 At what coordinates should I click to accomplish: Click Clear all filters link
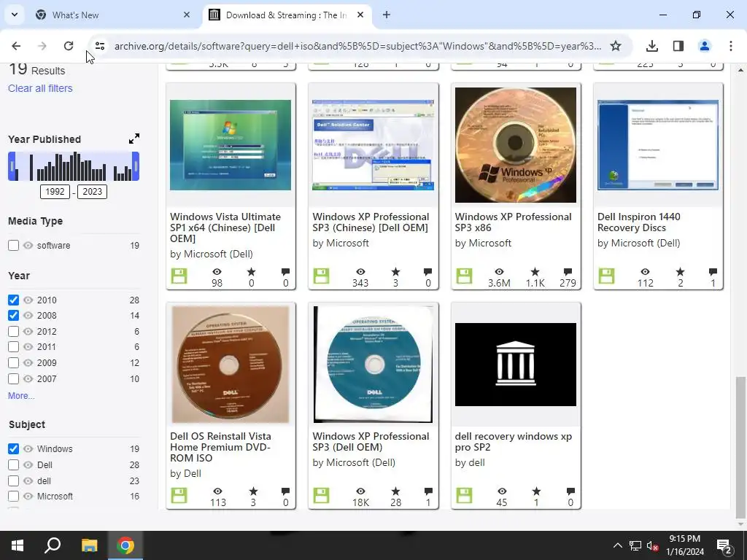pyautogui.click(x=41, y=88)
